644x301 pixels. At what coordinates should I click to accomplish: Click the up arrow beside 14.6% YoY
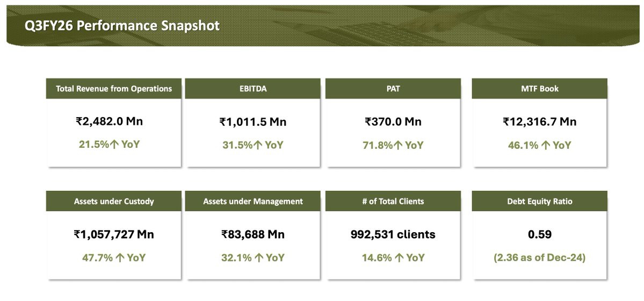click(400, 258)
